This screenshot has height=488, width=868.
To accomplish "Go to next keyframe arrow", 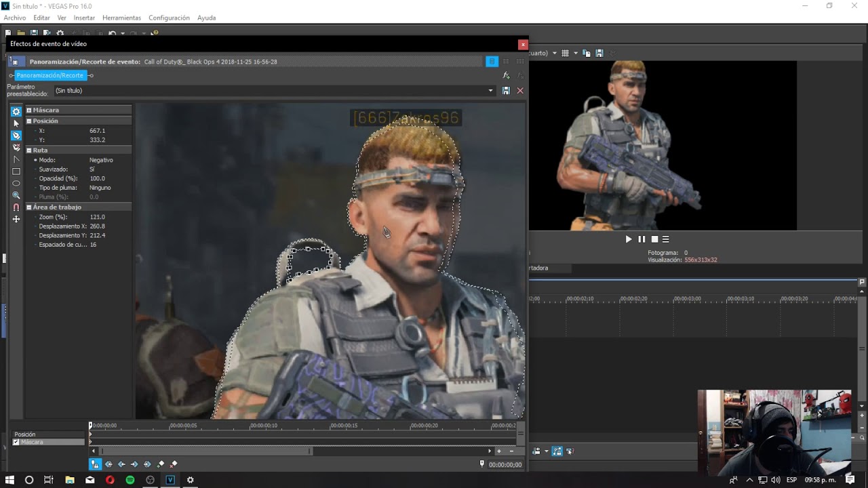I will 134,464.
